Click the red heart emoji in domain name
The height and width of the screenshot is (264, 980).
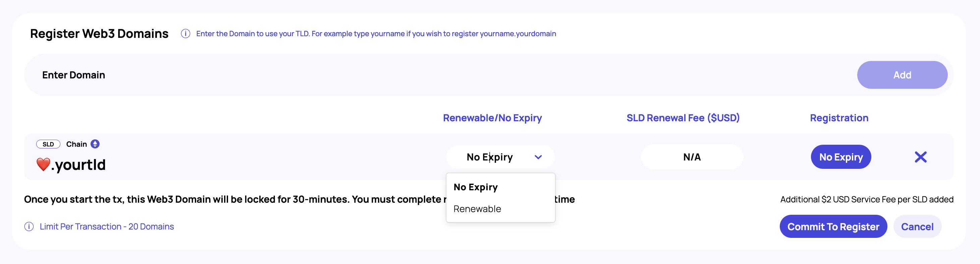[43, 164]
